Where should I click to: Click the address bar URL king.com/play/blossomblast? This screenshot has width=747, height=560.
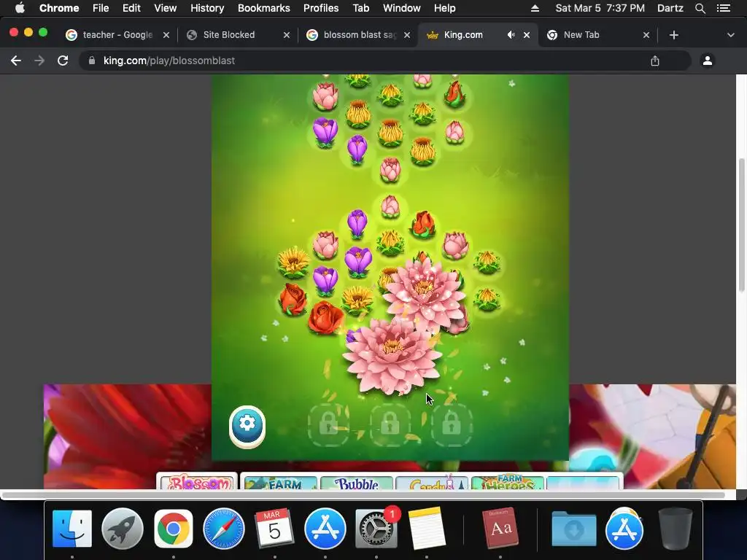click(x=169, y=61)
